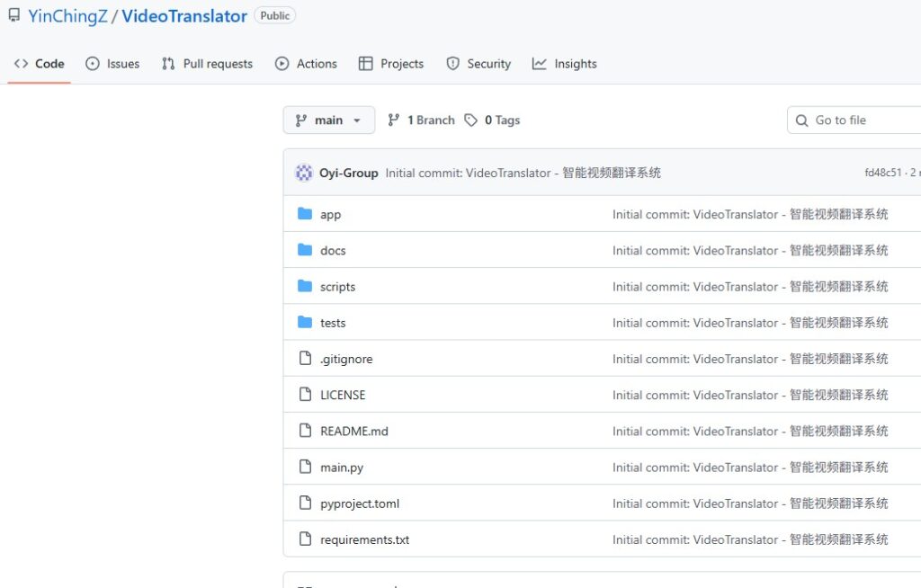Open the tests folder
Screen dimensions: 921x588
(332, 323)
